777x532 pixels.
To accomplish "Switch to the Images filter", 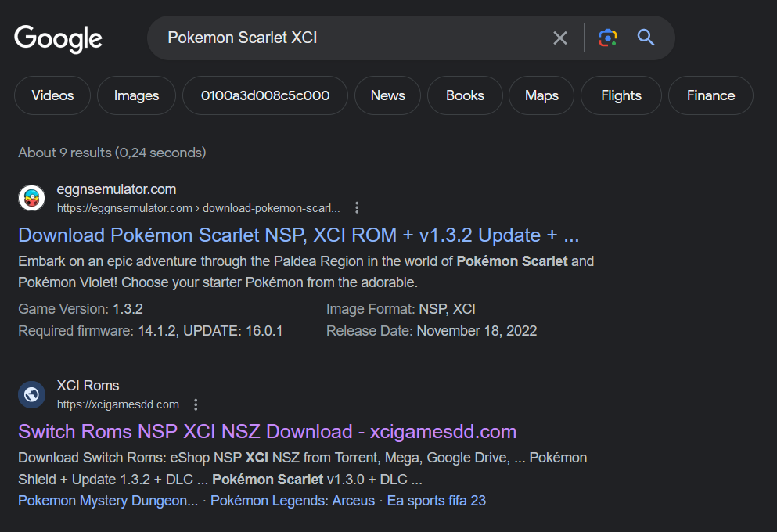I will 136,95.
